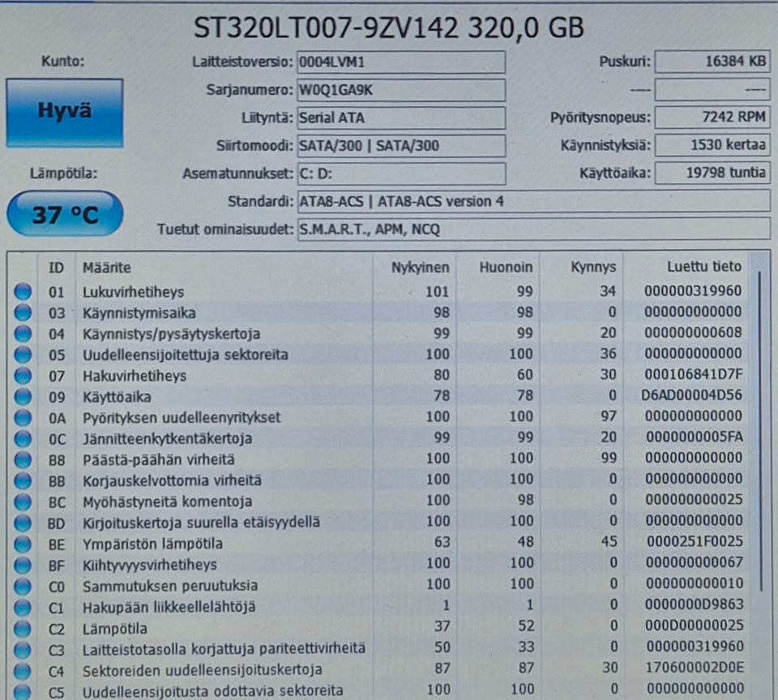
Task: Select Kiihtyvyysvirhetiheys row text
Action: [149, 565]
